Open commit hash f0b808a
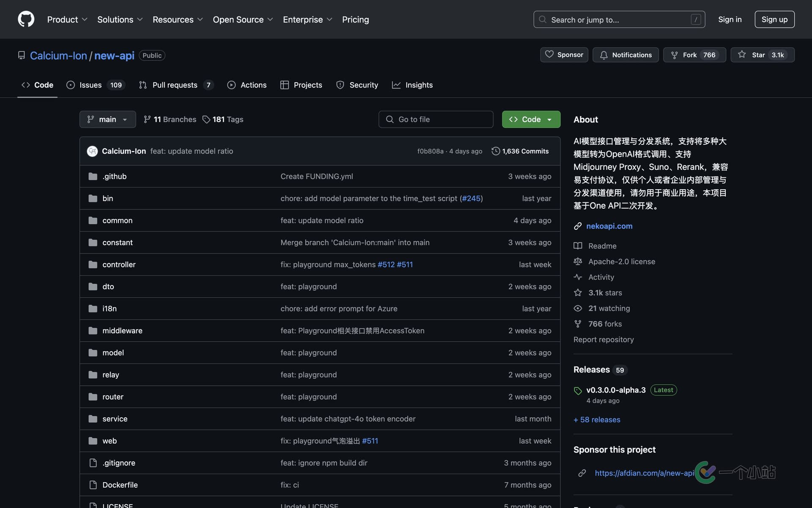Viewport: 812px width, 508px height. 430,151
